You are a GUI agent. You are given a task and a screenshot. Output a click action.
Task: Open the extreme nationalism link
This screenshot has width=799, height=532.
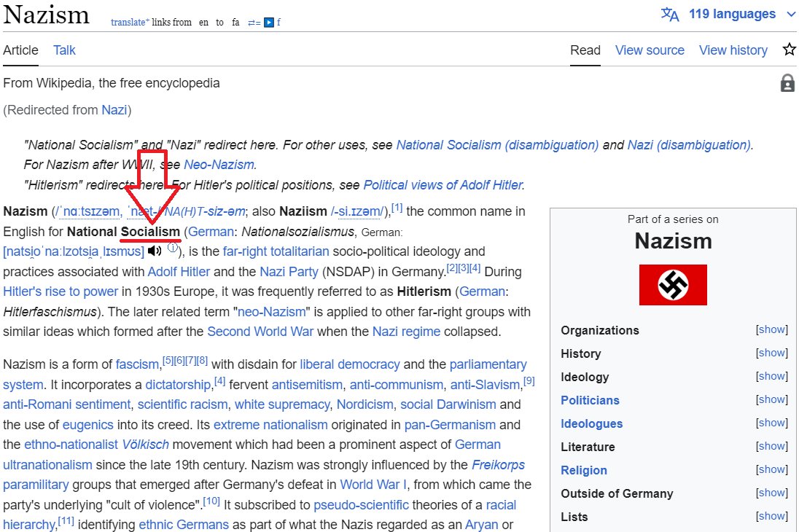[x=270, y=425]
